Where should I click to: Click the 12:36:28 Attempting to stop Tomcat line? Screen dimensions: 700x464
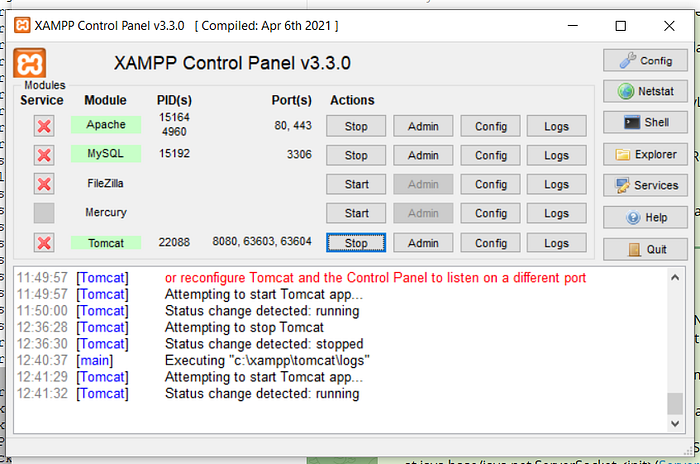tap(170, 327)
